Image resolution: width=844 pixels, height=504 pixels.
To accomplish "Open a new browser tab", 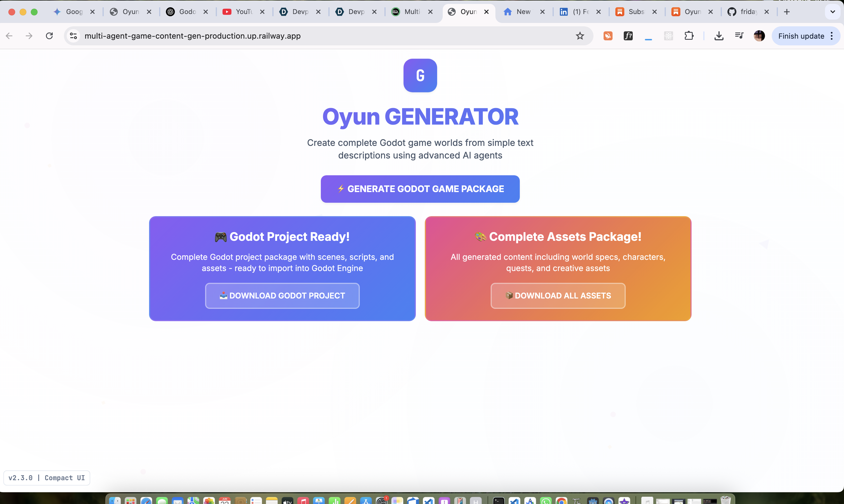I will [787, 11].
